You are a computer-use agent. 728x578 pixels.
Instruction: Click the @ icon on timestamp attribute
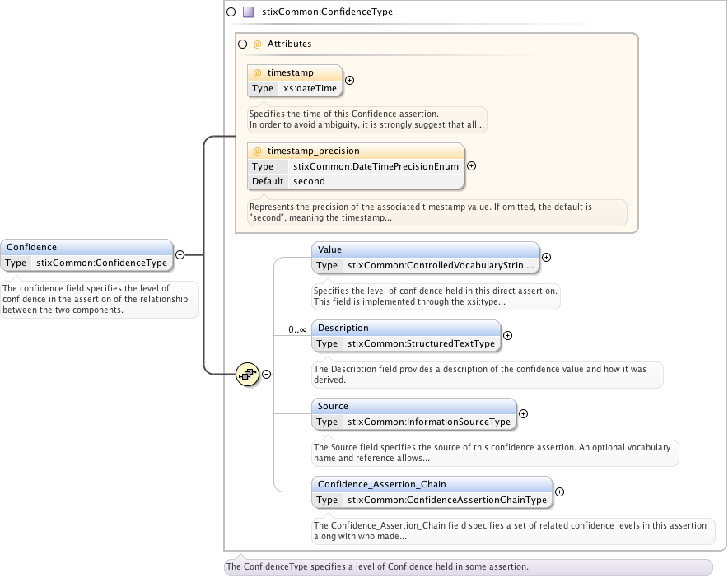258,73
